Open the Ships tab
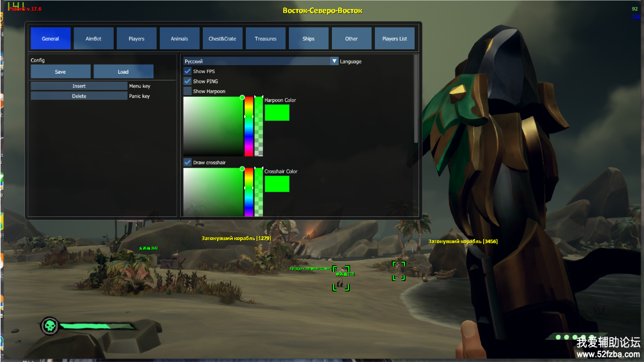The width and height of the screenshot is (644, 362). [x=309, y=39]
